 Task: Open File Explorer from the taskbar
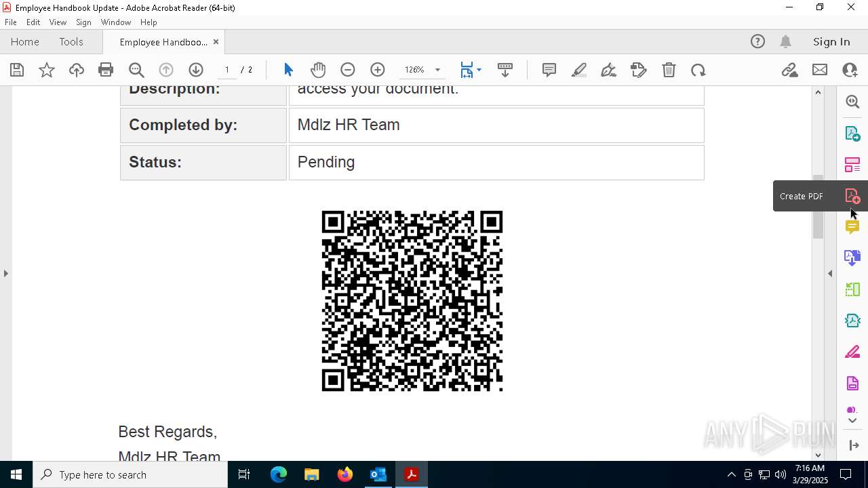[311, 474]
